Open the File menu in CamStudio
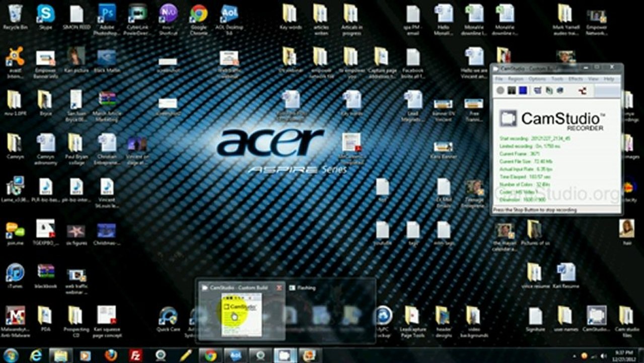 pos(499,79)
